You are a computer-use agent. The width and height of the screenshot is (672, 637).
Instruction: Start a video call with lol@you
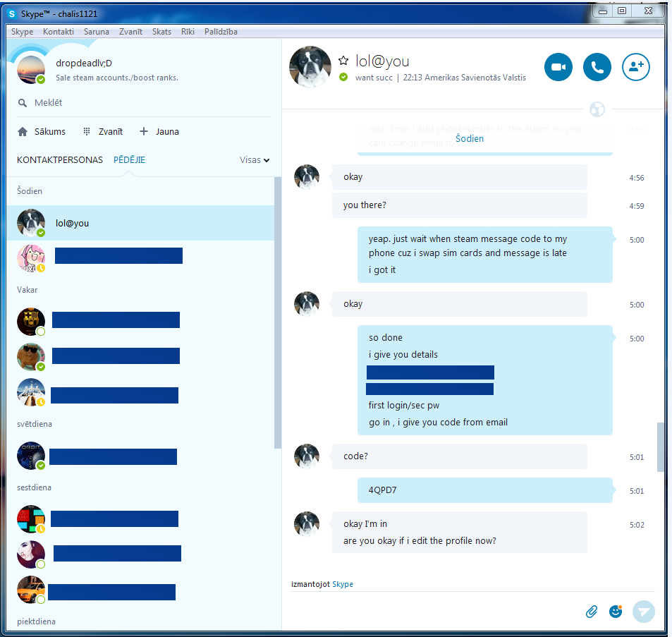tap(558, 67)
